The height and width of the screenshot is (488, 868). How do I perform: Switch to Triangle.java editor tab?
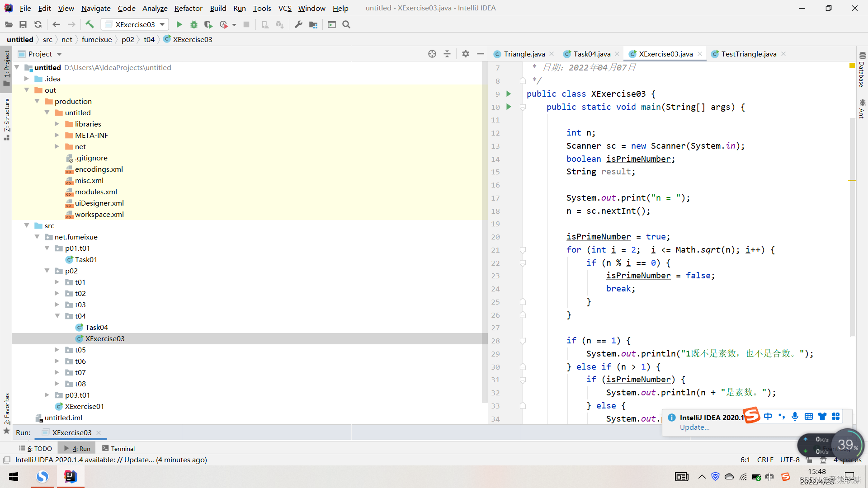[x=524, y=54]
